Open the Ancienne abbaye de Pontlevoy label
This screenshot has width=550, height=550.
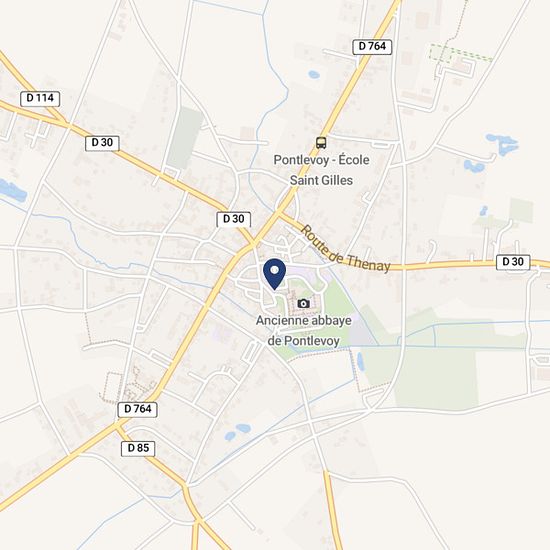click(x=304, y=330)
